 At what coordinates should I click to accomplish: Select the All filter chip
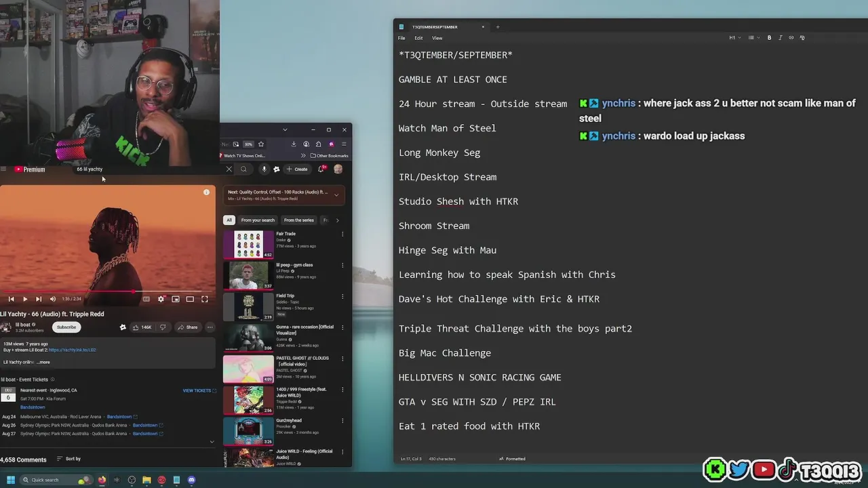pyautogui.click(x=229, y=220)
